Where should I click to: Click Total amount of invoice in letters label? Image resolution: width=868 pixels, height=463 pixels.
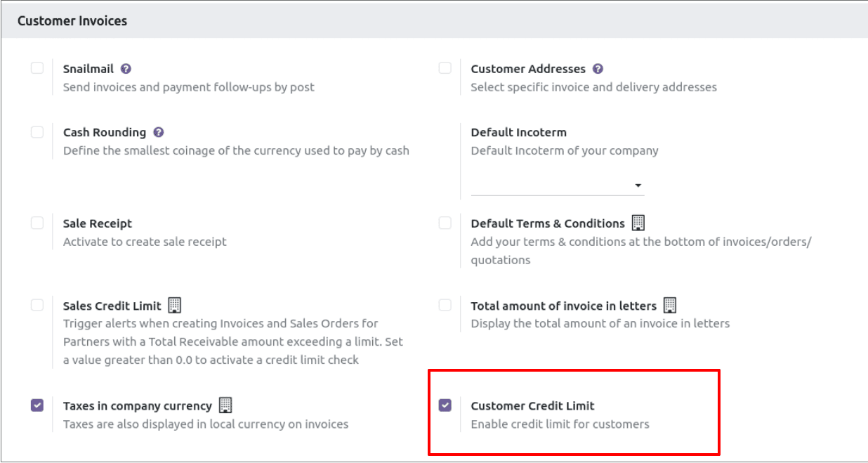(x=564, y=306)
